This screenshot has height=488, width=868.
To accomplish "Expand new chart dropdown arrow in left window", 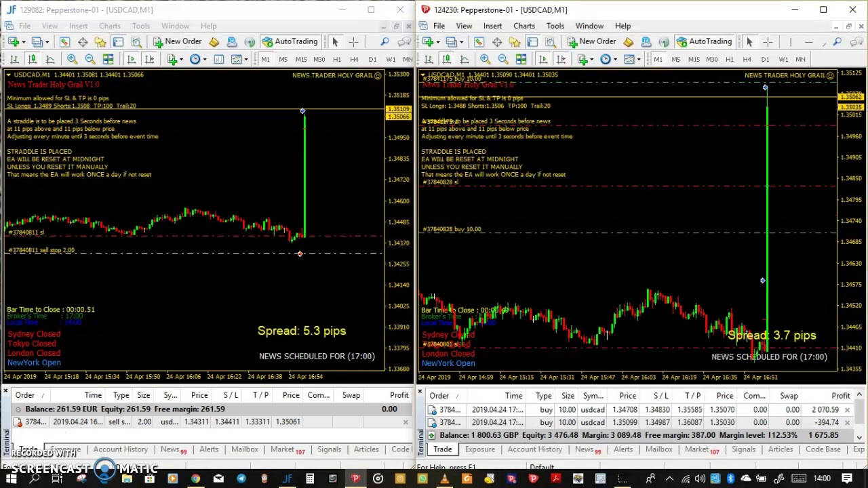I will pos(23,42).
